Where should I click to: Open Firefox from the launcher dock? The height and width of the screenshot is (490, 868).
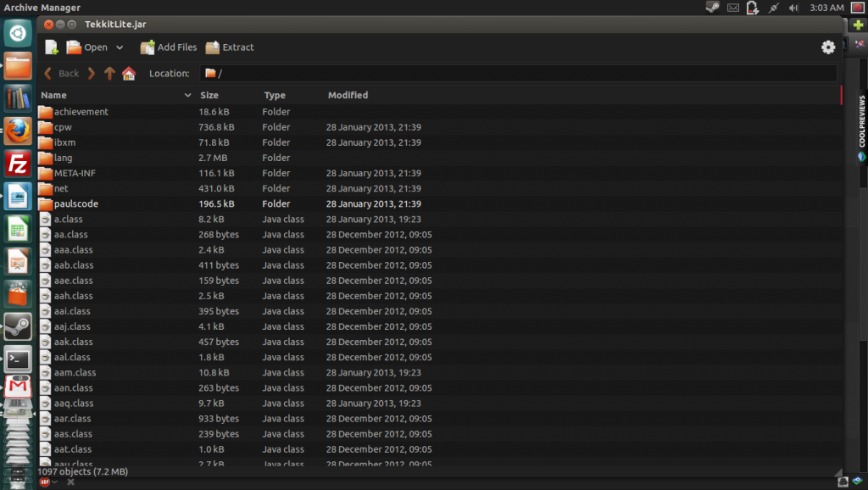pos(18,131)
